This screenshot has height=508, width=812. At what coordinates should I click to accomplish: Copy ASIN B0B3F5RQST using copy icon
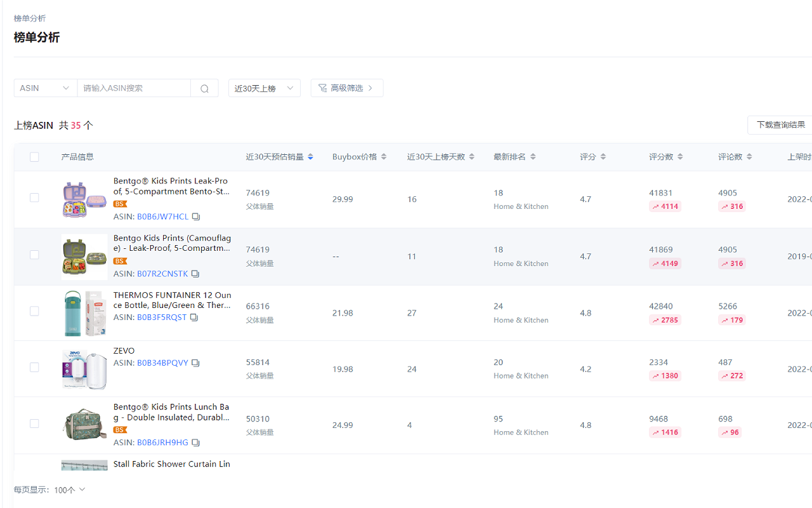[x=194, y=317]
